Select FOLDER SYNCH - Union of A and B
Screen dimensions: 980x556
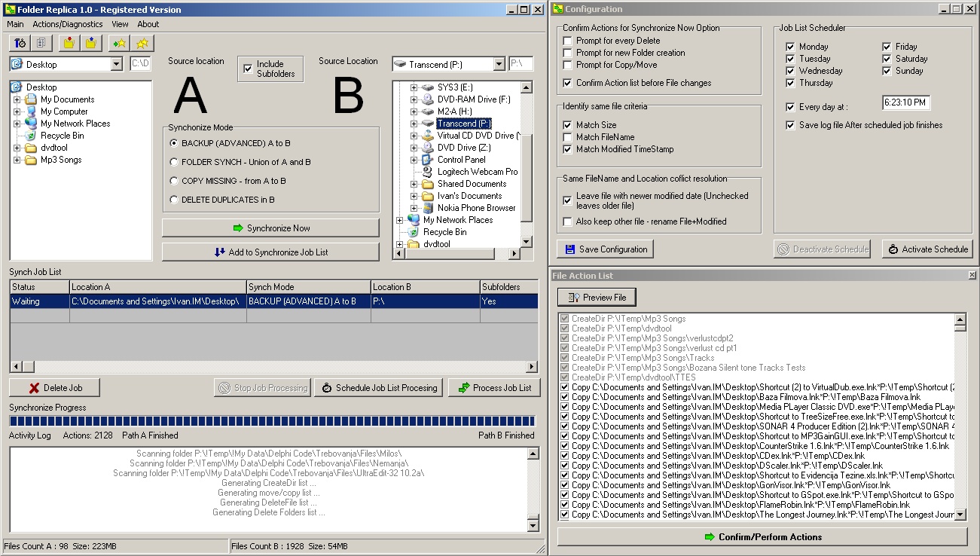[175, 162]
